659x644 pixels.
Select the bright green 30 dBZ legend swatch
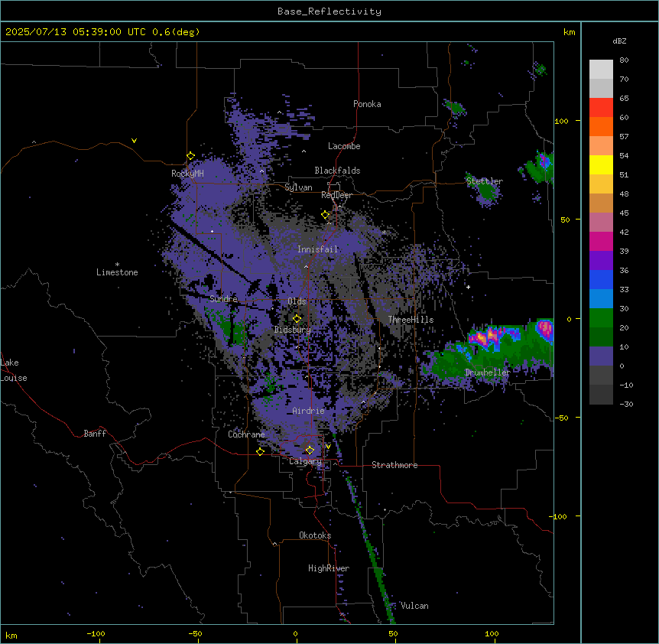[601, 318]
